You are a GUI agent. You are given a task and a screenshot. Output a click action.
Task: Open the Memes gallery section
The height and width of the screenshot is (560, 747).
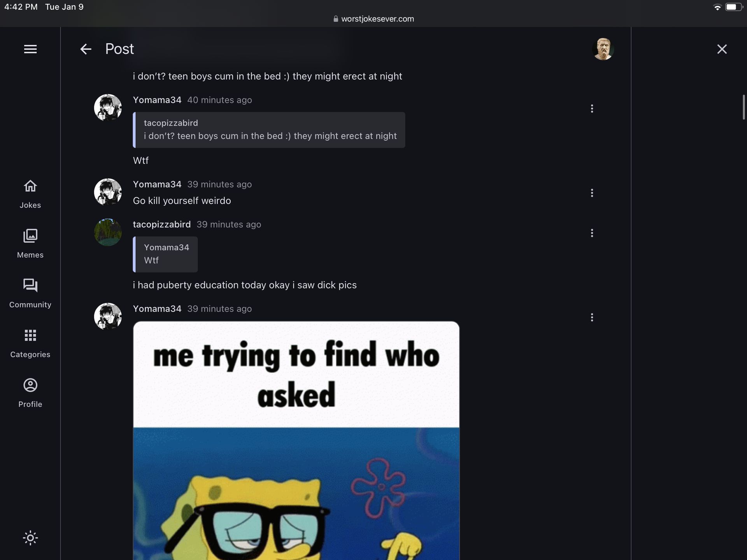tap(30, 244)
